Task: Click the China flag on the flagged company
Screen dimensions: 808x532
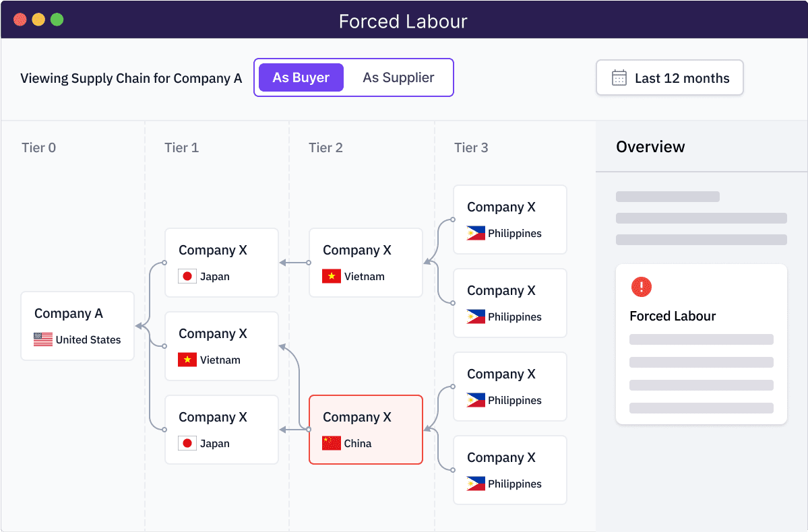Action: [331, 442]
